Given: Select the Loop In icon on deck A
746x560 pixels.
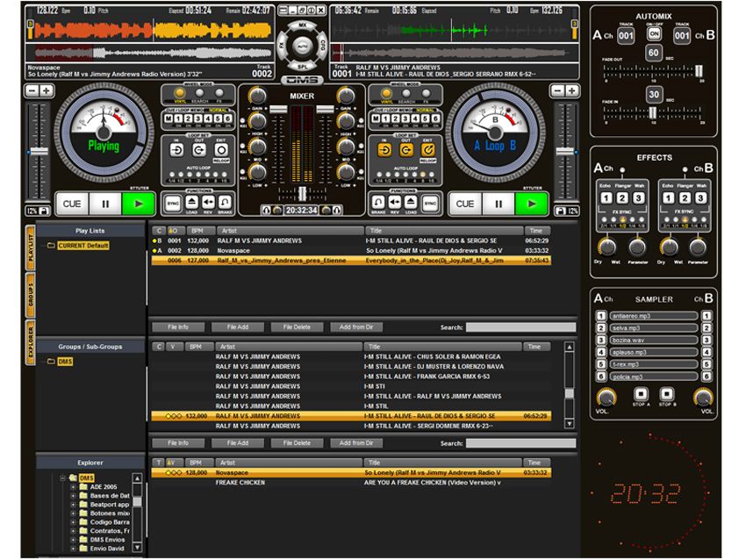Looking at the screenshot, I should [x=176, y=149].
